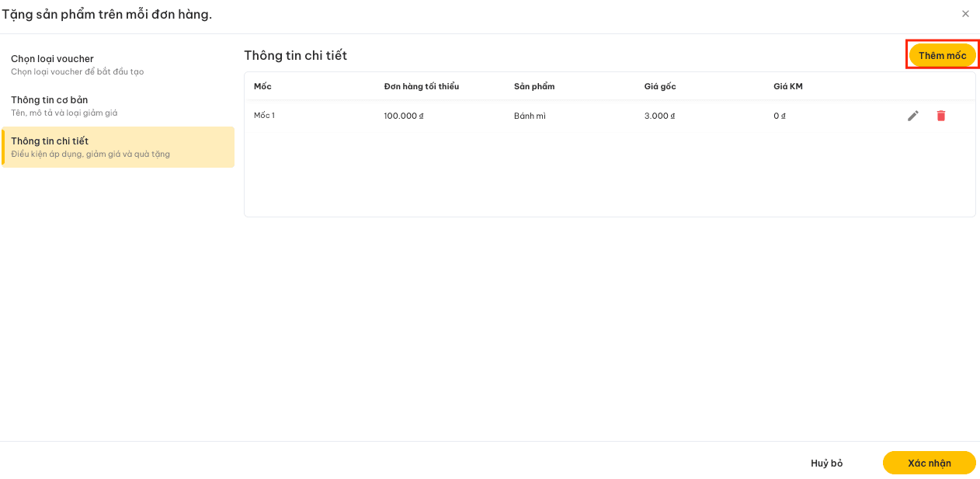Cancel via the Huỷ bỏ button
980x479 pixels.
[827, 463]
